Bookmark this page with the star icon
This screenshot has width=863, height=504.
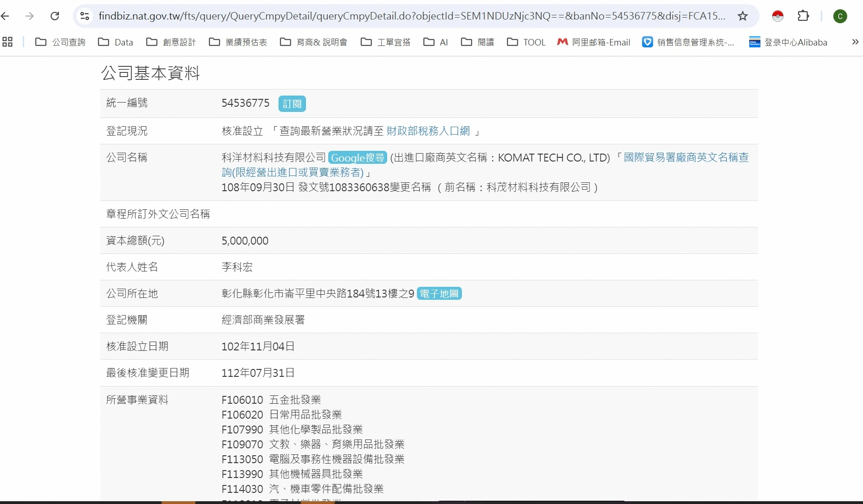743,16
